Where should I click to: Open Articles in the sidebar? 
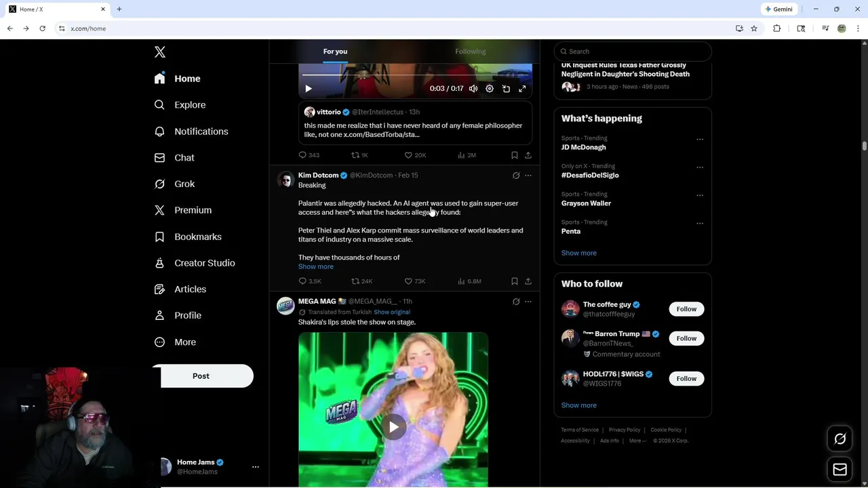[180, 289]
